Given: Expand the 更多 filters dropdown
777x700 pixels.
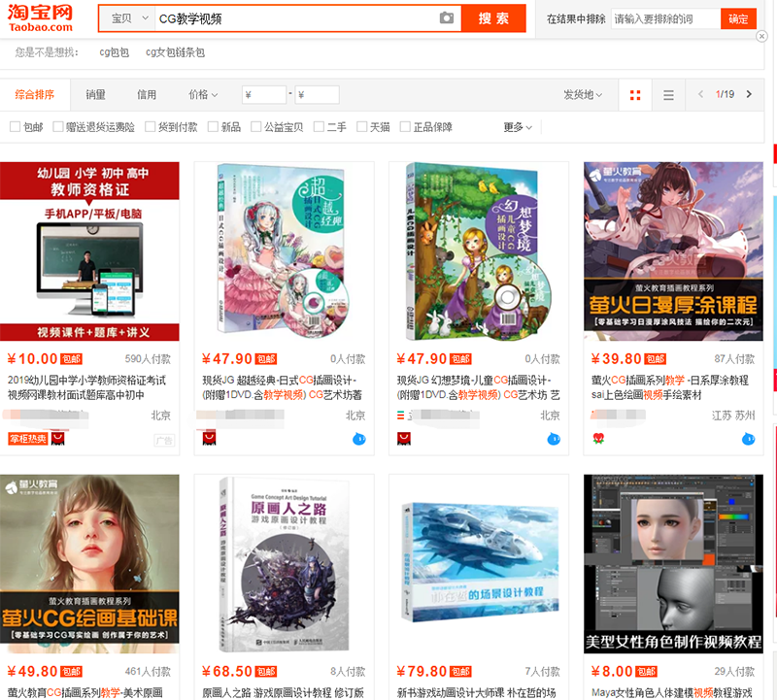Looking at the screenshot, I should [518, 127].
